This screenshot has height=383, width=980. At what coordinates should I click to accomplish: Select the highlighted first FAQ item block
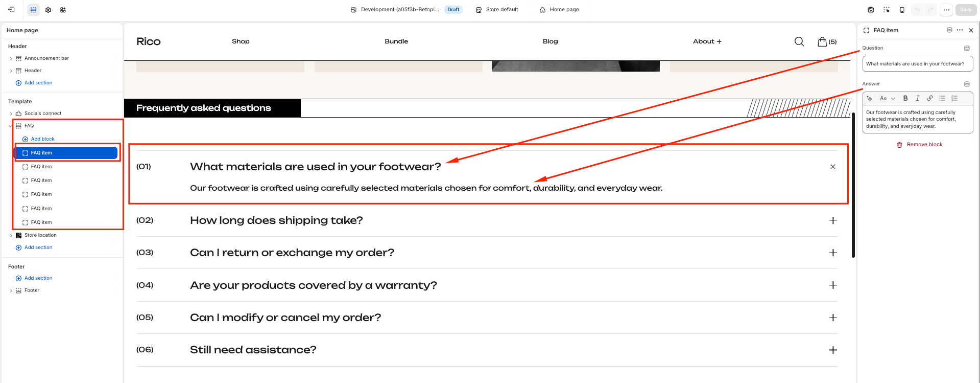pyautogui.click(x=66, y=153)
